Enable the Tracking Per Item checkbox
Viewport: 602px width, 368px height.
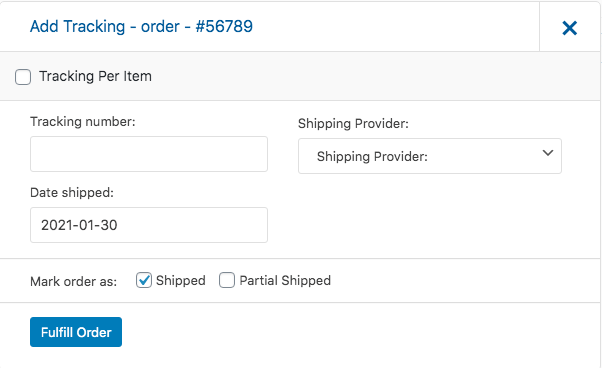(x=23, y=77)
